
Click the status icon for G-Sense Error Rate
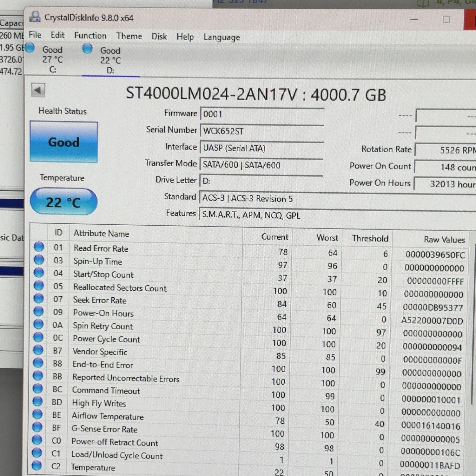click(37, 427)
